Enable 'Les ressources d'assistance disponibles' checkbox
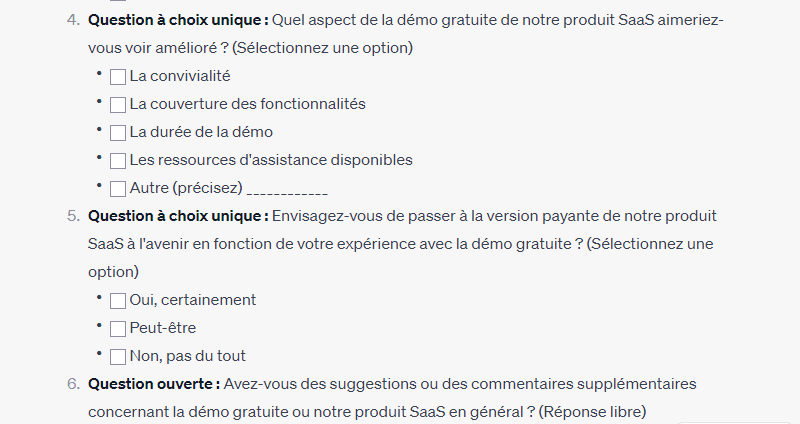Screen dimensions: 800x424 pos(118,160)
